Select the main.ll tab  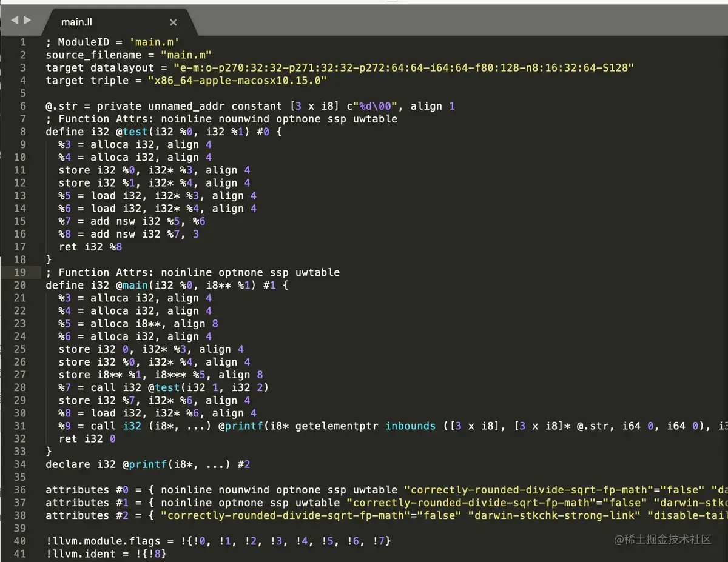pos(119,22)
